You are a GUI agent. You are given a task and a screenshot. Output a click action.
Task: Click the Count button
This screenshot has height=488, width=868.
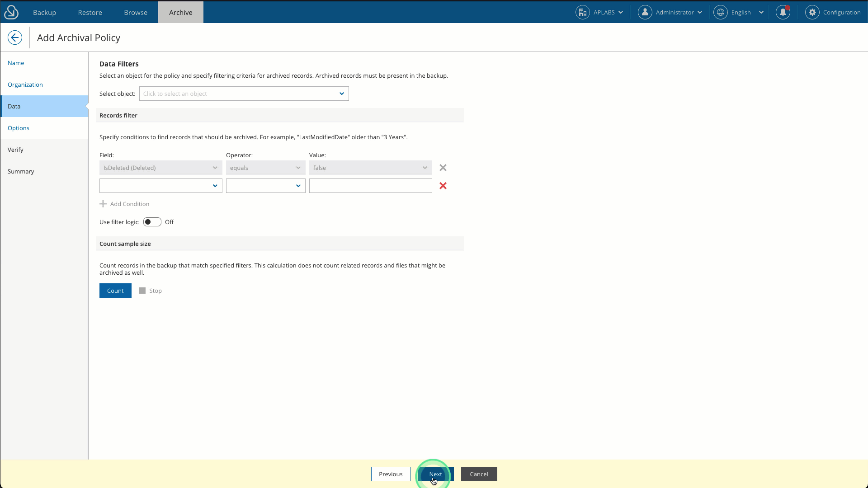pyautogui.click(x=115, y=291)
